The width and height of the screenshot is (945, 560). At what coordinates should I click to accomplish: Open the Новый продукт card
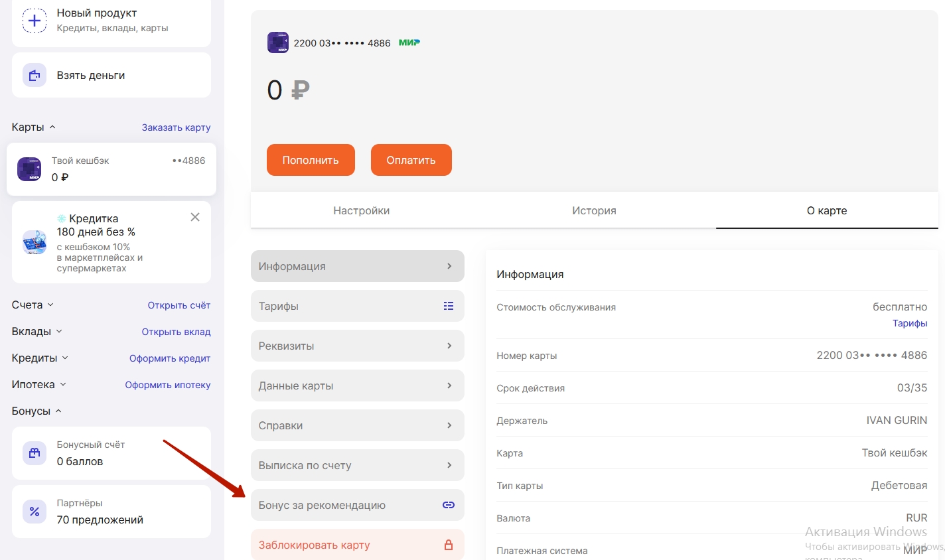tap(111, 22)
